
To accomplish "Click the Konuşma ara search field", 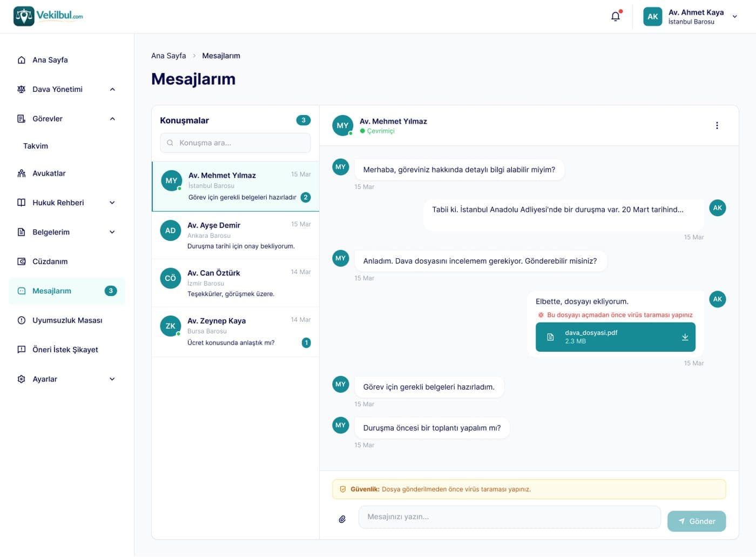I will tap(235, 143).
